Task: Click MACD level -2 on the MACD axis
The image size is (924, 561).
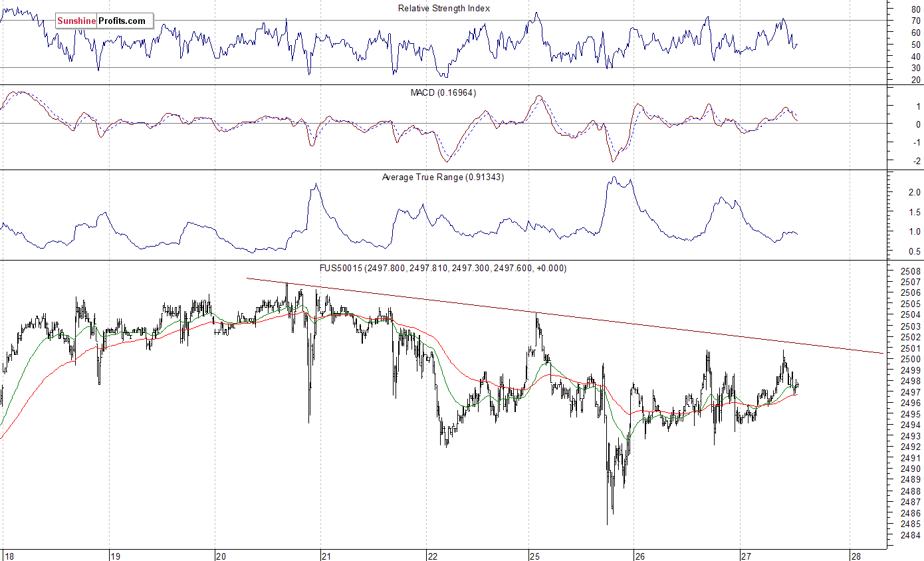Action: coord(916,162)
